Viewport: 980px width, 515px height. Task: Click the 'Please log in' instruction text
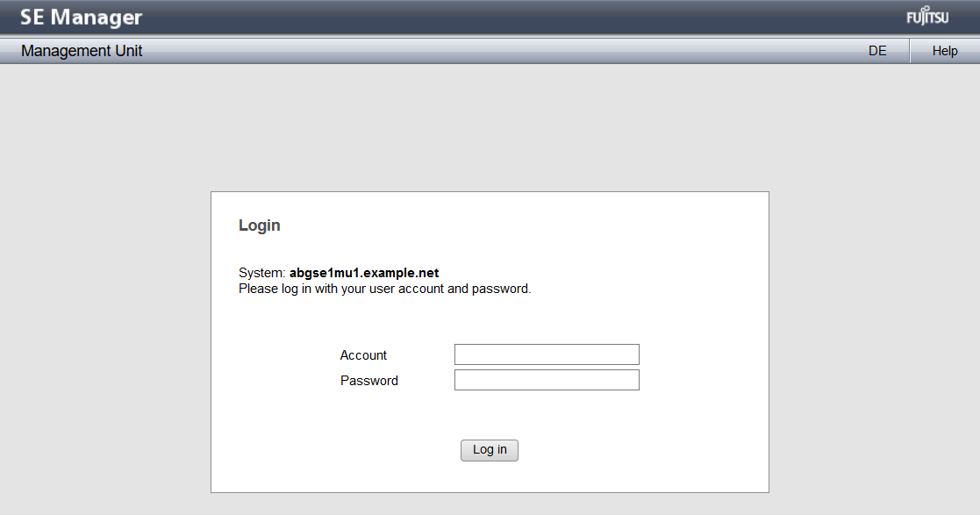click(384, 288)
